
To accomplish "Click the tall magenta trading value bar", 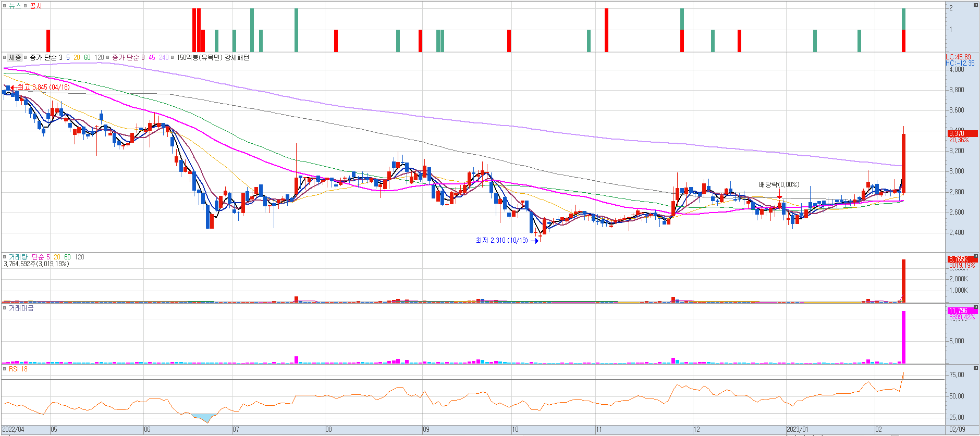I will (903, 337).
